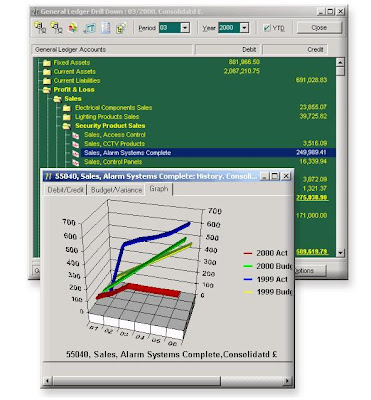The height and width of the screenshot is (400, 371).
Task: Click the highlighted credit value 249,989.41
Action: point(311,152)
